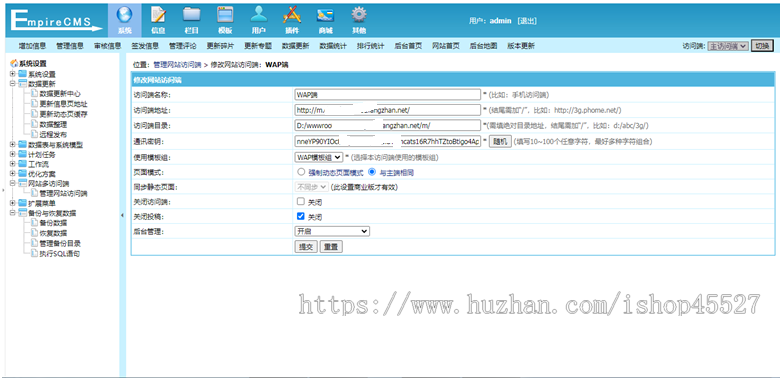Open 排行统计 in the shortcut bar

pyautogui.click(x=371, y=46)
